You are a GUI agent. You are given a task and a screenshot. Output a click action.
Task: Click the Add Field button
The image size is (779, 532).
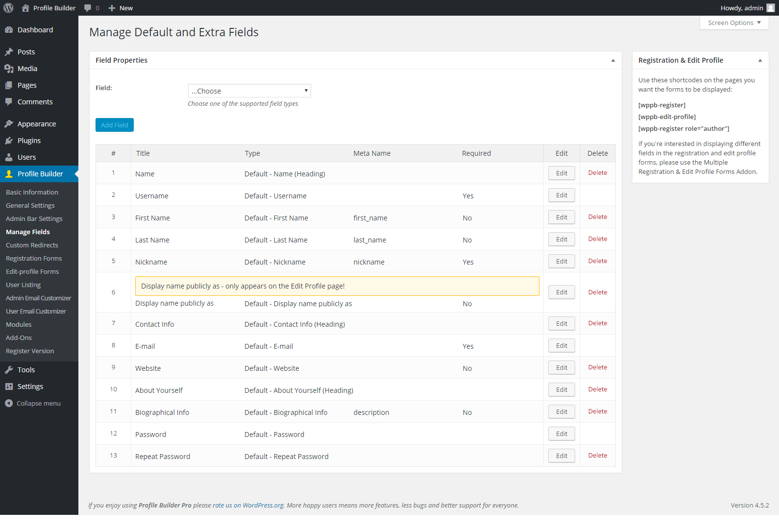point(115,125)
